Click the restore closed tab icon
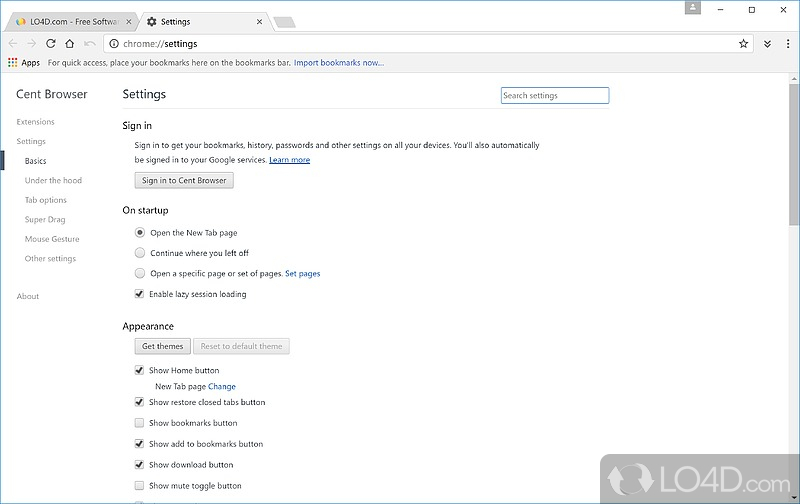The height and width of the screenshot is (504, 800). click(x=90, y=44)
